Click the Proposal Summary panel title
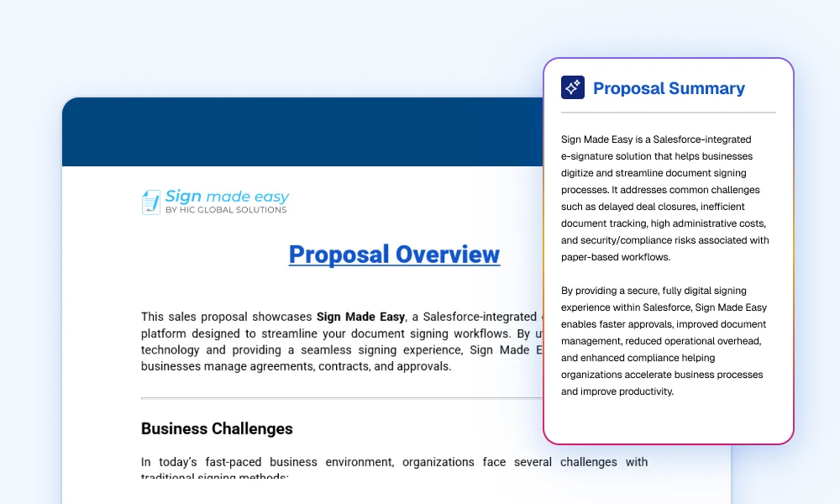 [x=669, y=88]
